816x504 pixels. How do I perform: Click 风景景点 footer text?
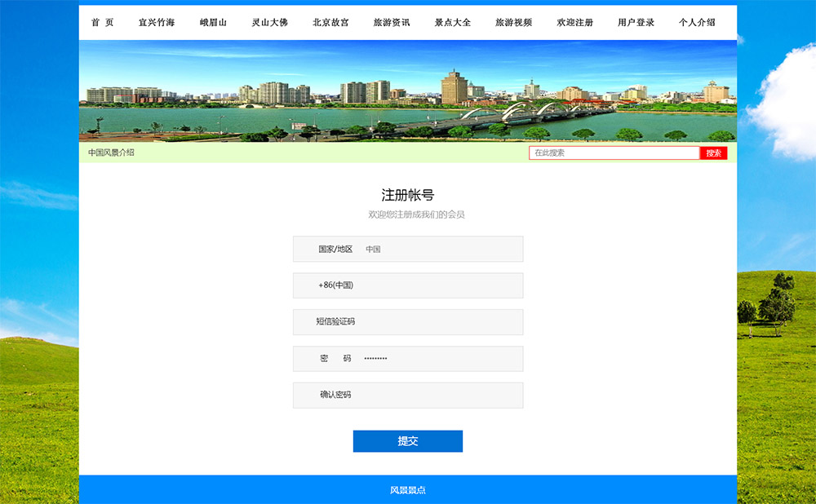(x=408, y=490)
